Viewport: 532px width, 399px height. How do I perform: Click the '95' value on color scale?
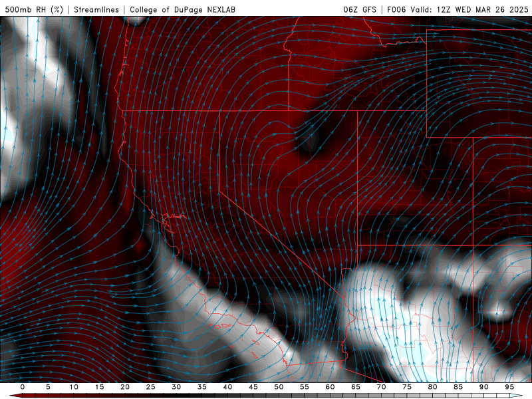point(509,387)
